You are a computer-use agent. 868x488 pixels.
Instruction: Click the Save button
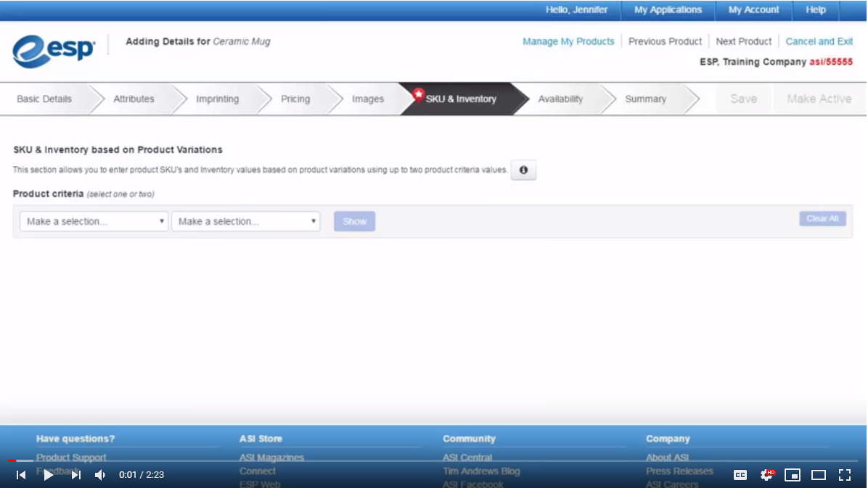coord(743,99)
